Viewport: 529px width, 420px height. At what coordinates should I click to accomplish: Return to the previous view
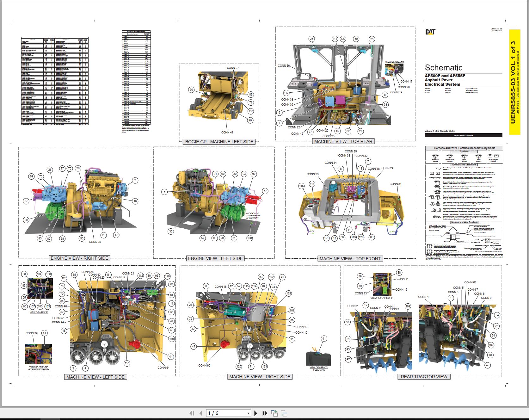[x=274, y=413]
